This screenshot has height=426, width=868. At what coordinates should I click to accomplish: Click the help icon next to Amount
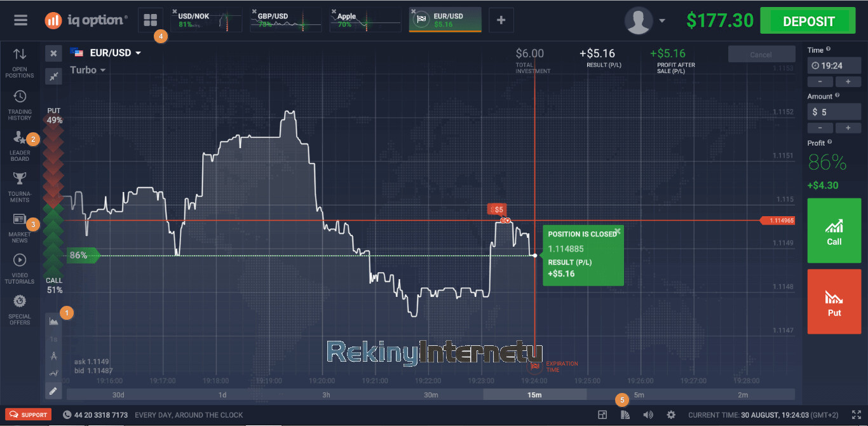pos(837,96)
